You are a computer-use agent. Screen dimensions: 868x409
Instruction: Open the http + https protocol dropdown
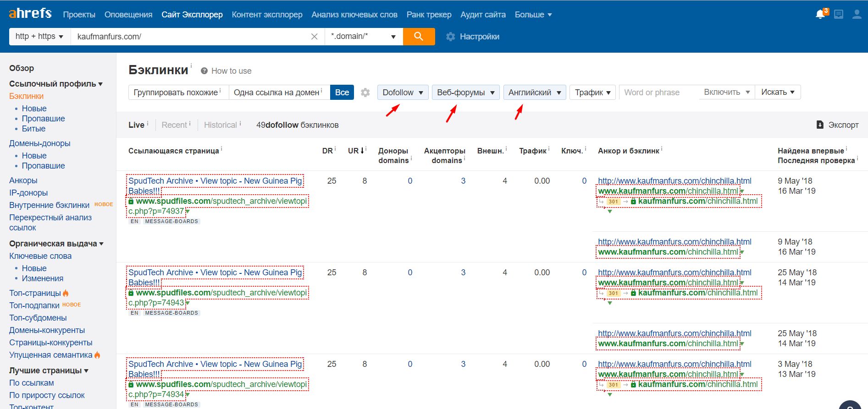[39, 36]
